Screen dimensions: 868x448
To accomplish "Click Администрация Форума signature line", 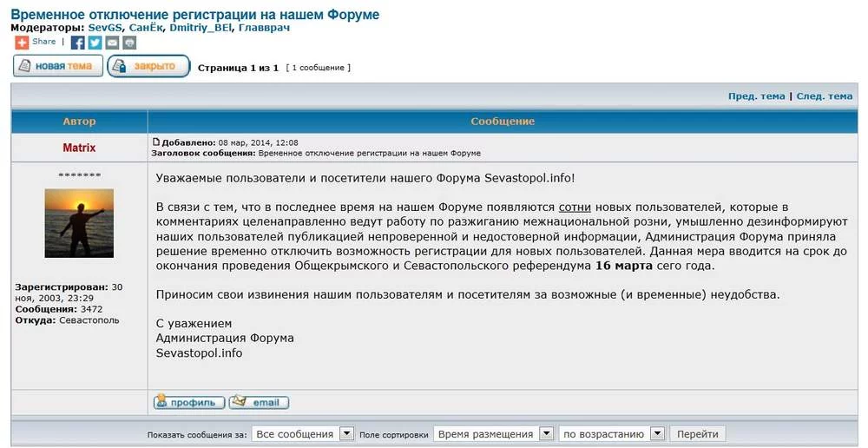I will (225, 338).
